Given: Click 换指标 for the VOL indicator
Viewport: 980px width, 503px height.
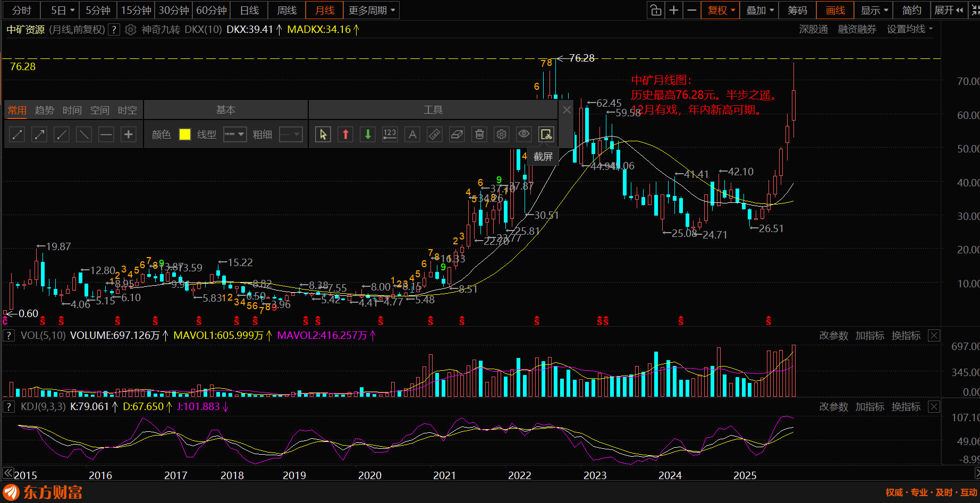Looking at the screenshot, I should 906,336.
